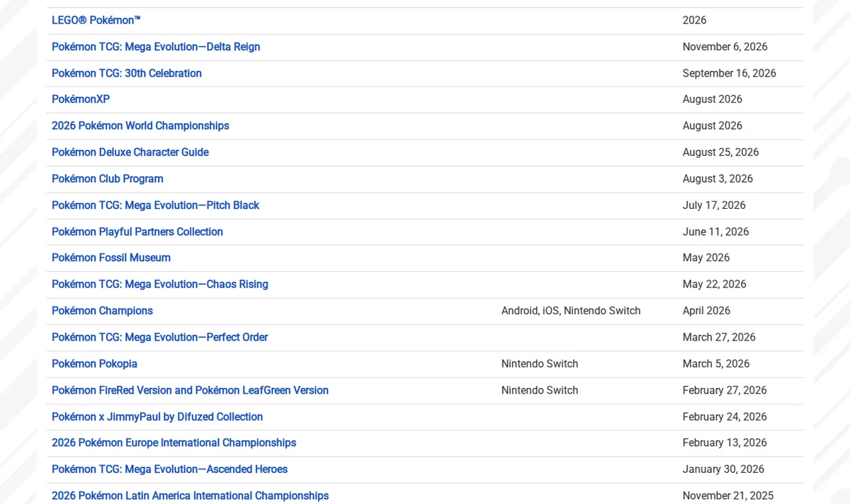Select 'April 2026' in Pokémon Champions row
Image resolution: width=850 pixels, height=504 pixels.
706,311
